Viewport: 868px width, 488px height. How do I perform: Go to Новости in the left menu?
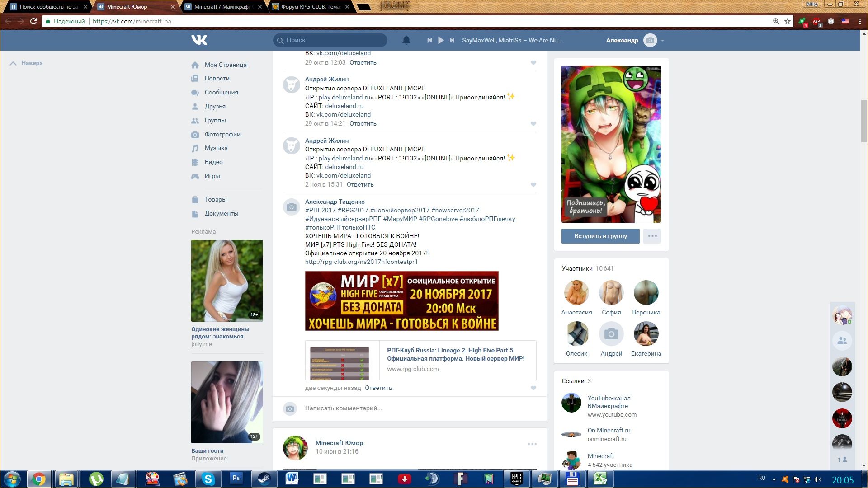point(217,78)
